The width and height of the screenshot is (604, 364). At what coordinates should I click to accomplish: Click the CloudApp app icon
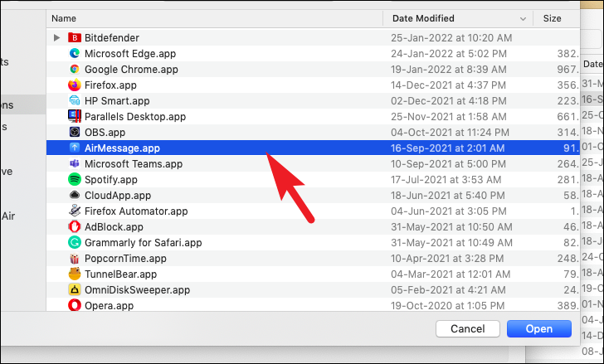[x=75, y=196]
